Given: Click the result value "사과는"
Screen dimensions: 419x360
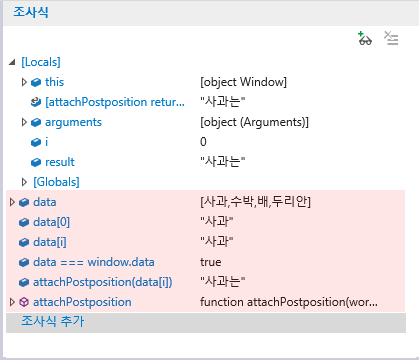Looking at the screenshot, I should point(223,162).
